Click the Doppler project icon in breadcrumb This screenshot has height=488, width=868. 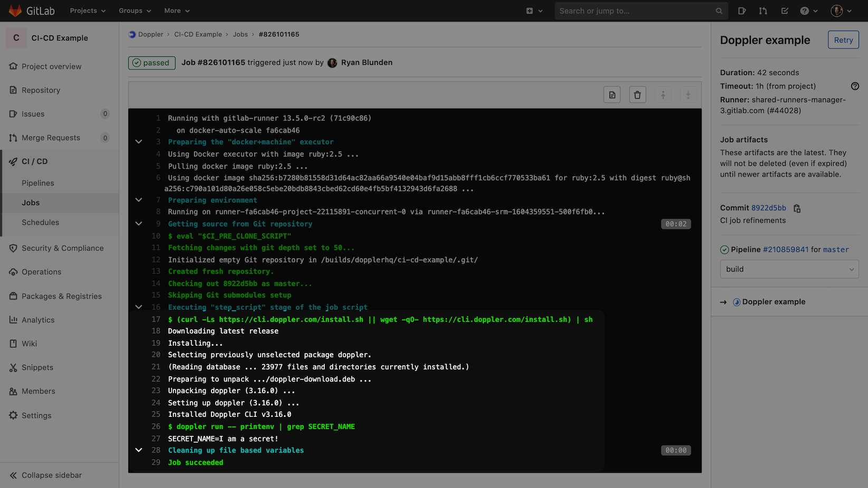click(x=132, y=34)
